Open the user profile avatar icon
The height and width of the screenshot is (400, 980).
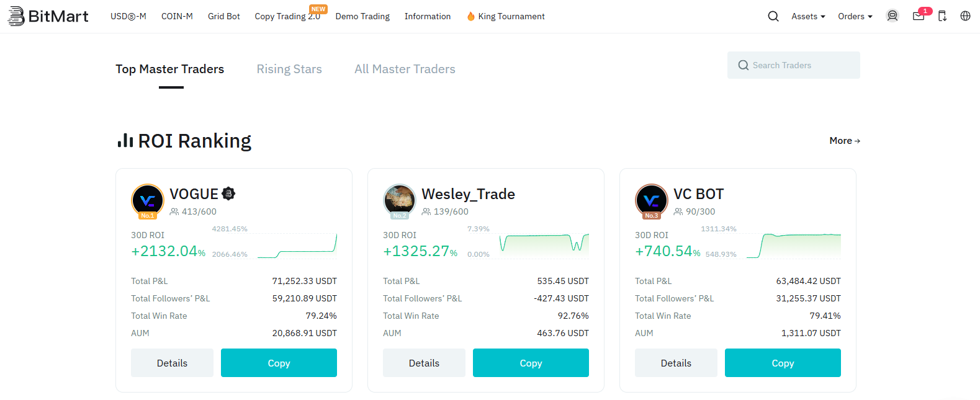[892, 16]
